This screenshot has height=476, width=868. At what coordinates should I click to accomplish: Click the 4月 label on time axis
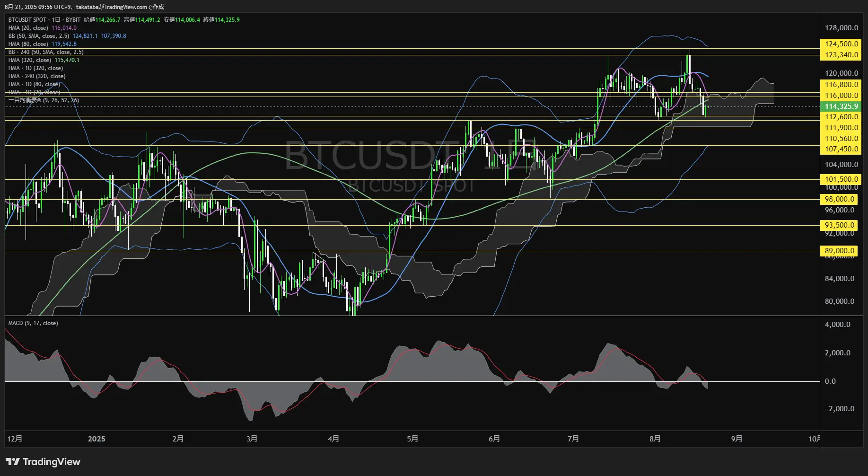(333, 439)
